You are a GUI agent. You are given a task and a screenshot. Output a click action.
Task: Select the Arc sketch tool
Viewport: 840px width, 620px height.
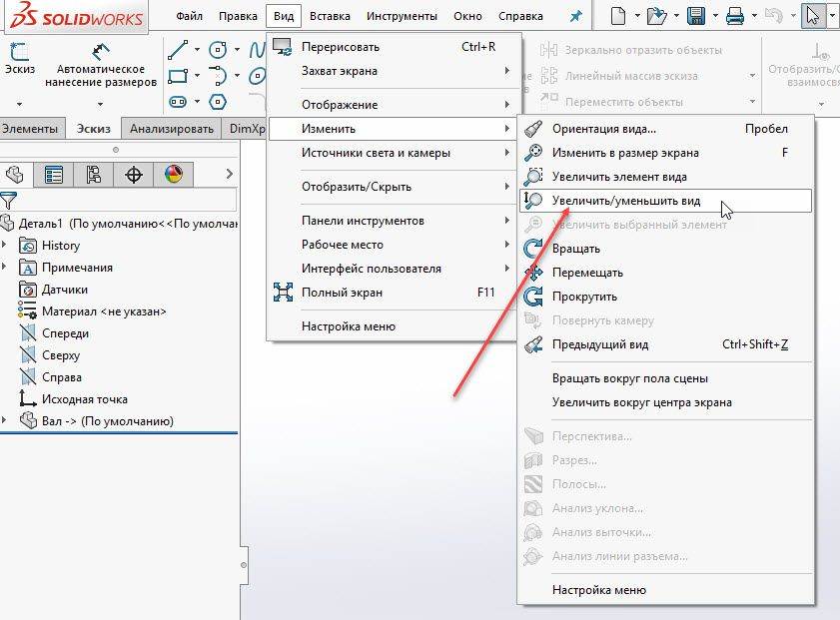click(x=218, y=76)
